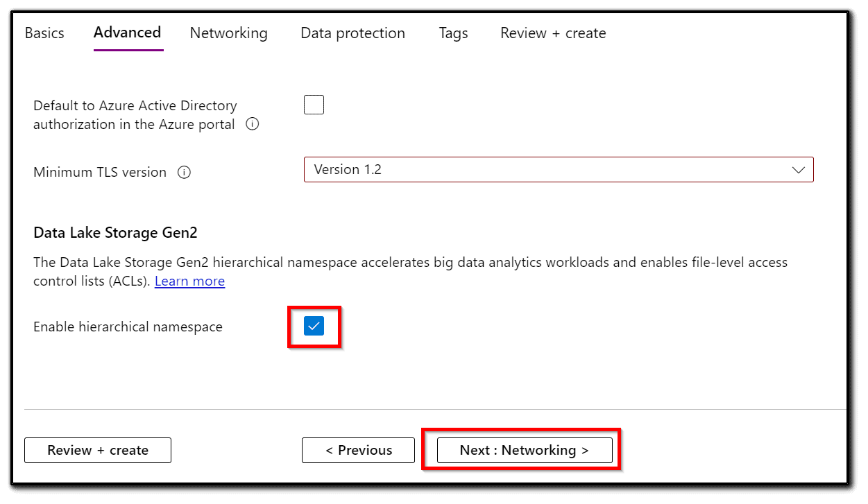Screen dimensions: 868x504
Task: Click the Next : Networking button
Action: tap(525, 450)
